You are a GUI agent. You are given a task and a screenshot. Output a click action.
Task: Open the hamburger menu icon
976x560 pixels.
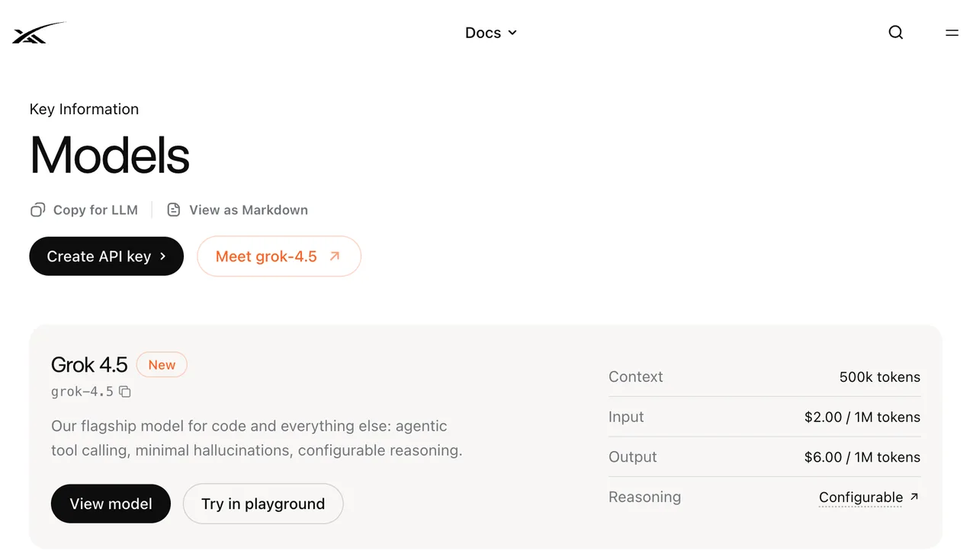tap(952, 33)
